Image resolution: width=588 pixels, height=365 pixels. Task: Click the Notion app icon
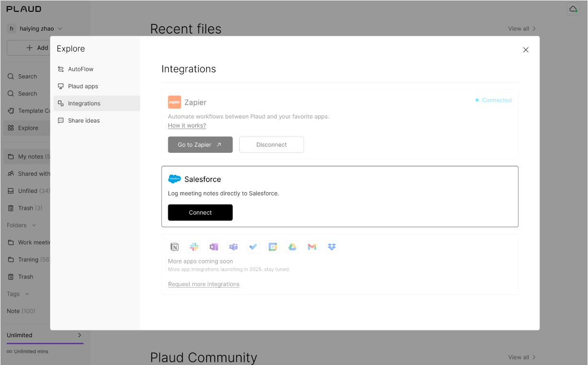click(x=175, y=247)
